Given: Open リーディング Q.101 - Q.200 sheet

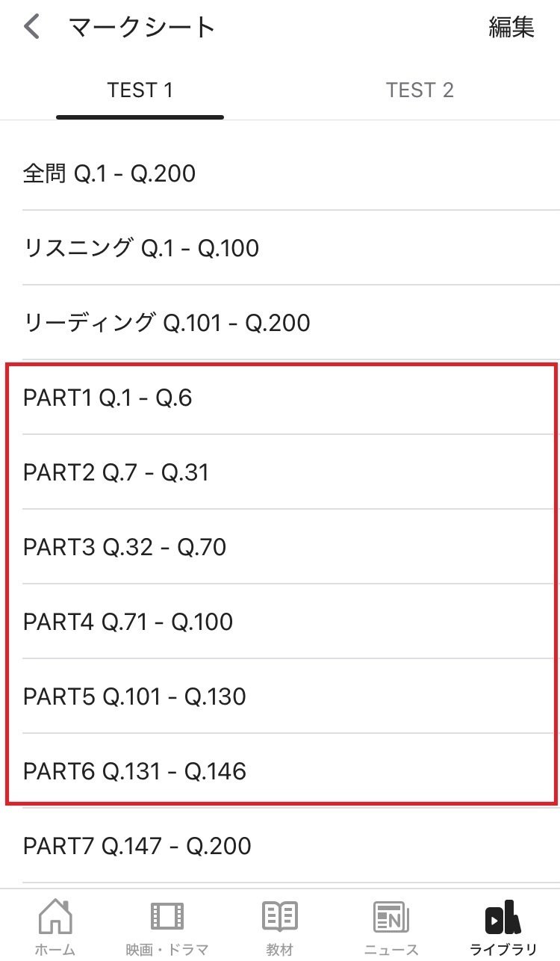Looking at the screenshot, I should coord(280,323).
